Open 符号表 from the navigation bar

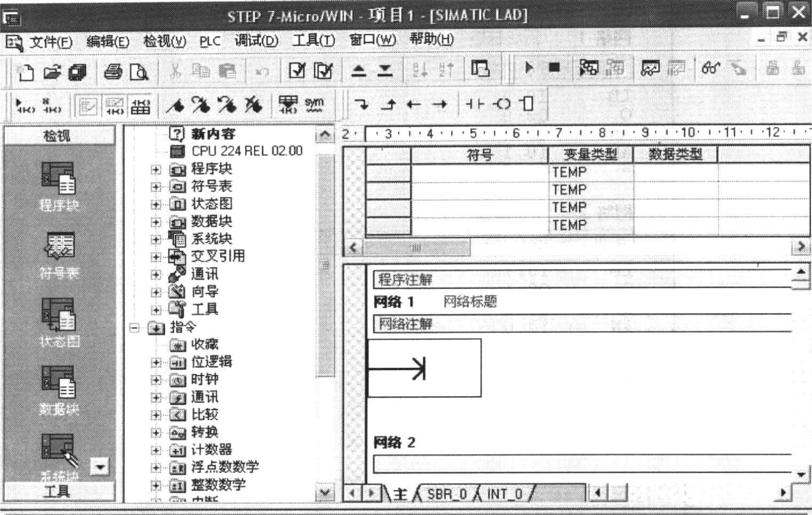[59, 256]
